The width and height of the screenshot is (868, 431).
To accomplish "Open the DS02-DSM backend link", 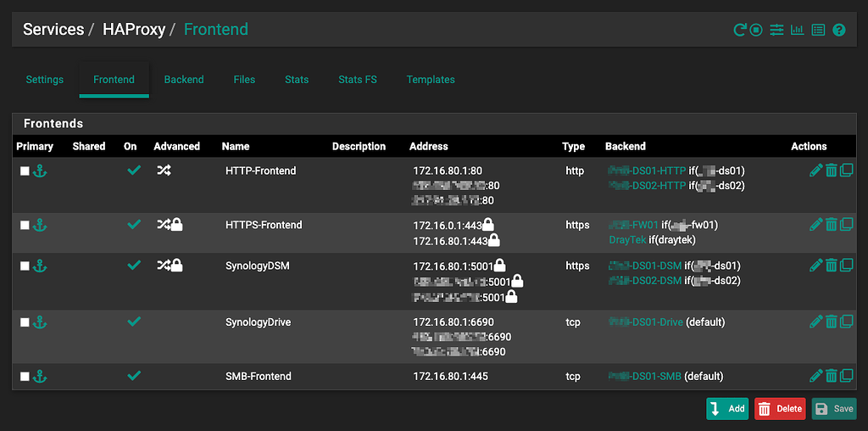I will click(645, 280).
